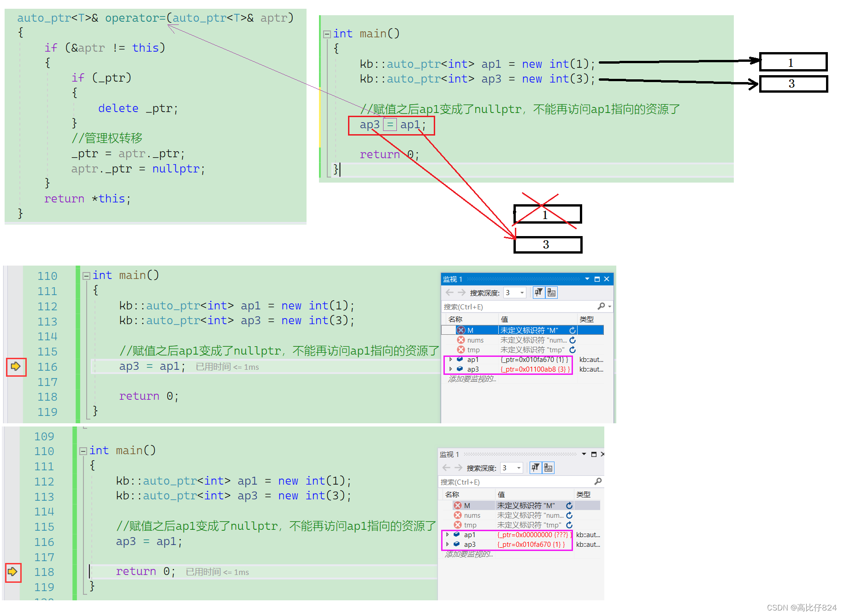Select the value '{_ptr=0x00000000 {???} }'
The width and height of the screenshot is (844, 616).
tap(535, 535)
